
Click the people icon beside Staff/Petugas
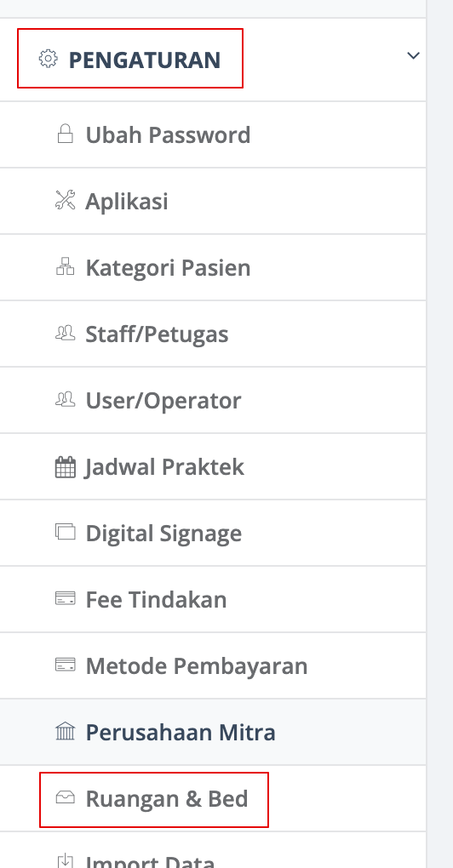pos(66,334)
